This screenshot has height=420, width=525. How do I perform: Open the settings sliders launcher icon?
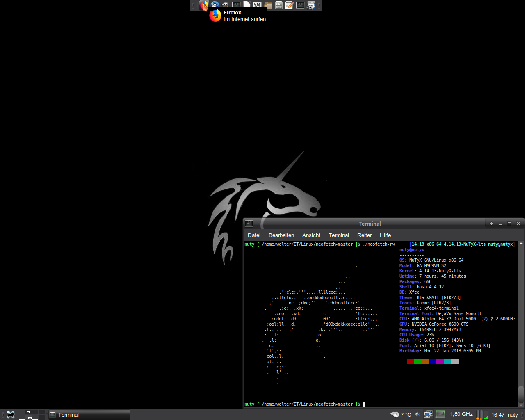[257, 5]
